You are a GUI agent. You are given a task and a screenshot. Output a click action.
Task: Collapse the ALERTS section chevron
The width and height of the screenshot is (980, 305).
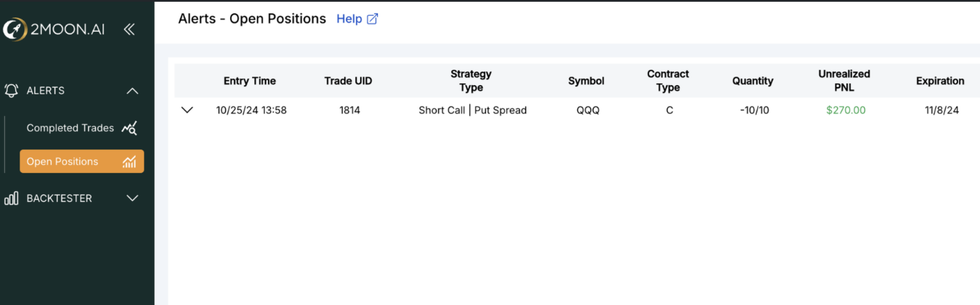pos(132,91)
